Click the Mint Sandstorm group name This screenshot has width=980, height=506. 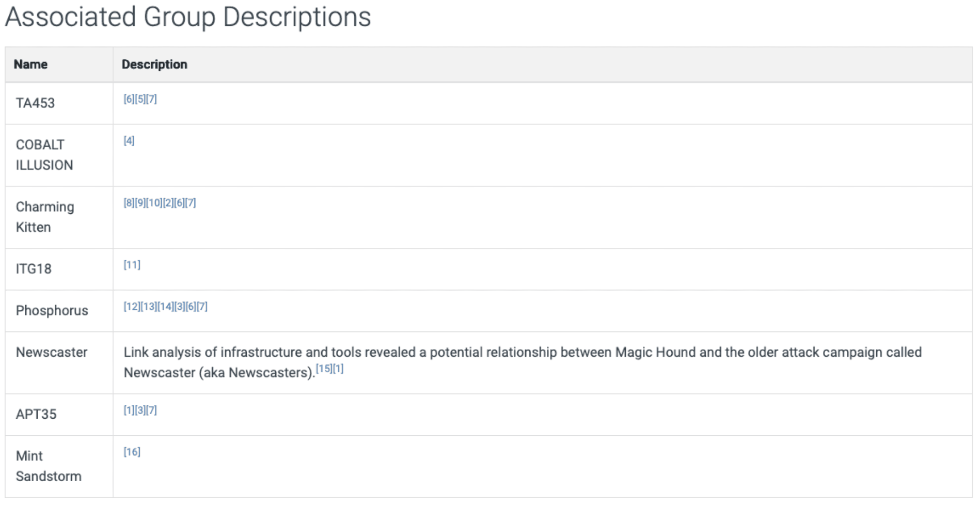(x=49, y=466)
